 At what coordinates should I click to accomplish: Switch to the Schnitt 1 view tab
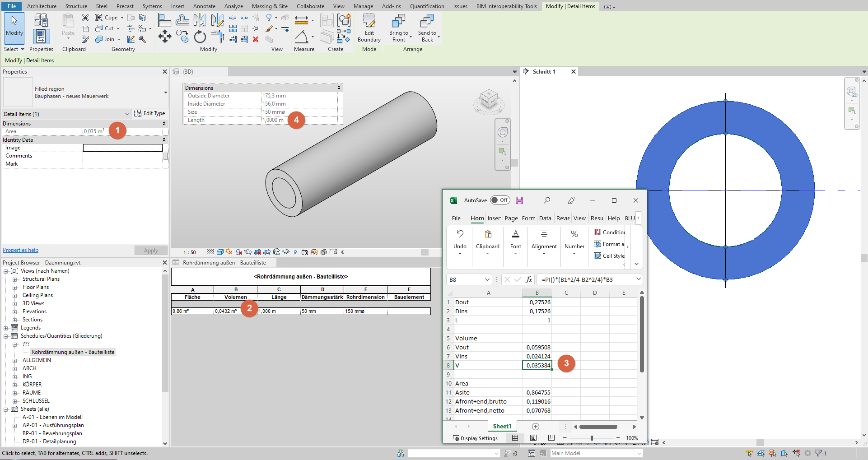[544, 72]
